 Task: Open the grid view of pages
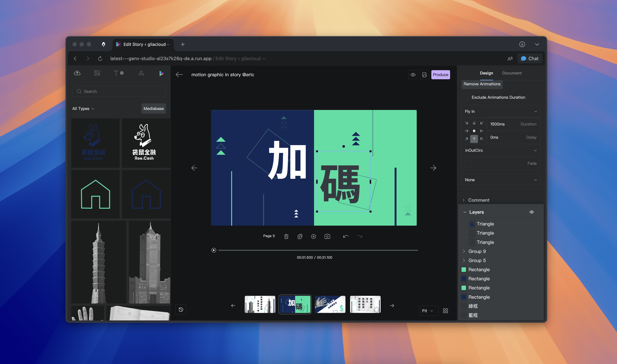(446, 311)
